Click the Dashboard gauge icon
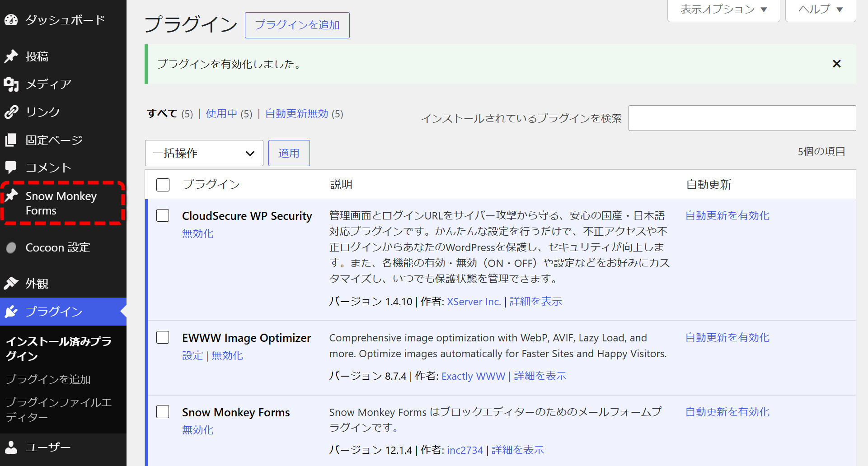The height and width of the screenshot is (466, 868). coord(11,20)
